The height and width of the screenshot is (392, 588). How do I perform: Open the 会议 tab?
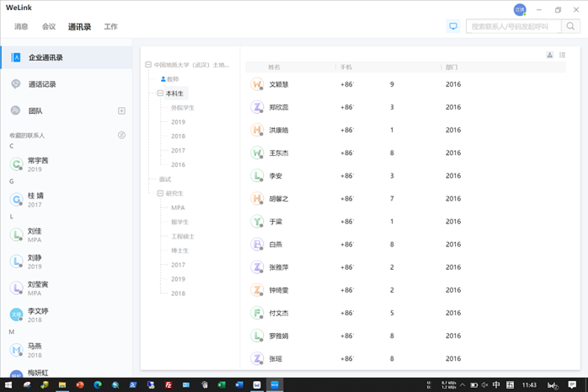coord(49,26)
